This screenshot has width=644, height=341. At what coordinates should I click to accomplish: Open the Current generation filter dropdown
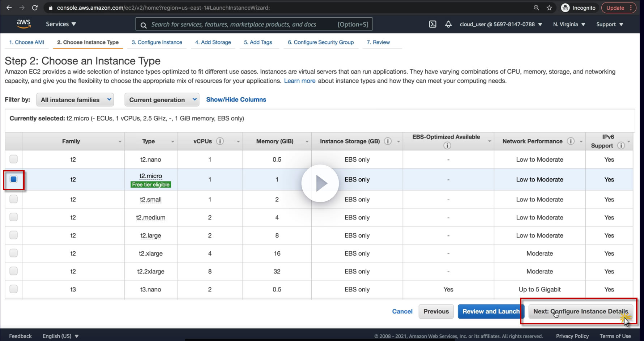[x=162, y=100]
